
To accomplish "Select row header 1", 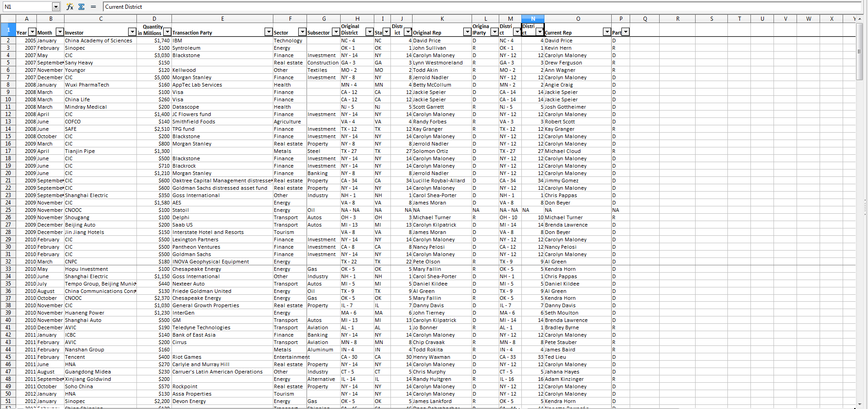I will [8, 29].
